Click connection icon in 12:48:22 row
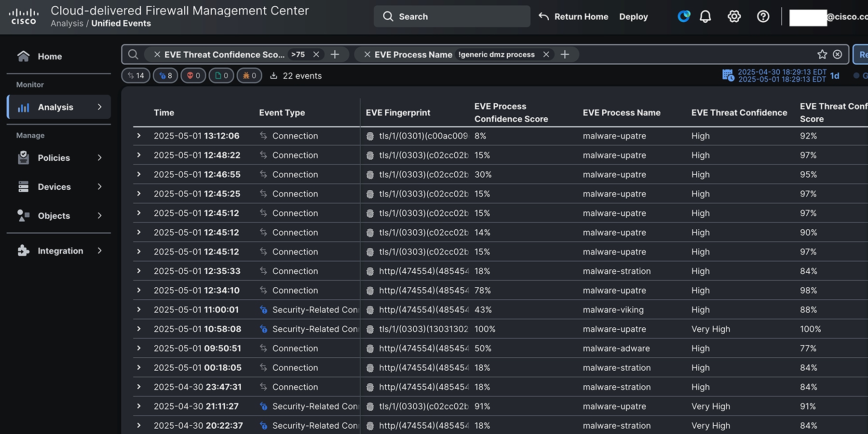Image resolution: width=868 pixels, height=434 pixels. click(x=263, y=155)
